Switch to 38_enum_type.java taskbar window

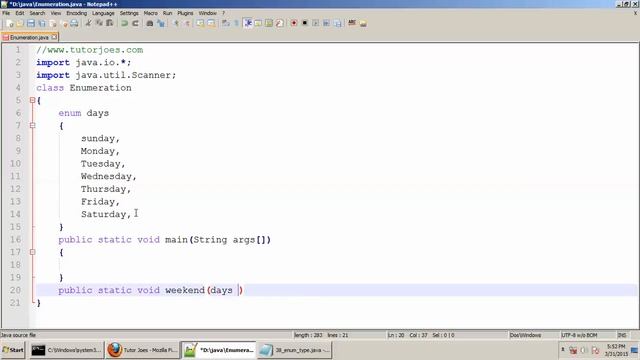[x=294, y=350]
